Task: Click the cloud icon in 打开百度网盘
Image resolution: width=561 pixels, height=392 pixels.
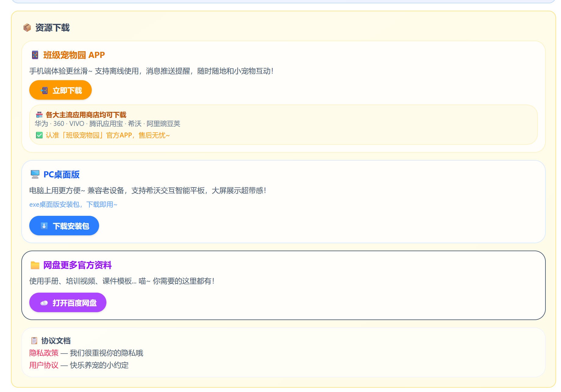Action: 44,303
